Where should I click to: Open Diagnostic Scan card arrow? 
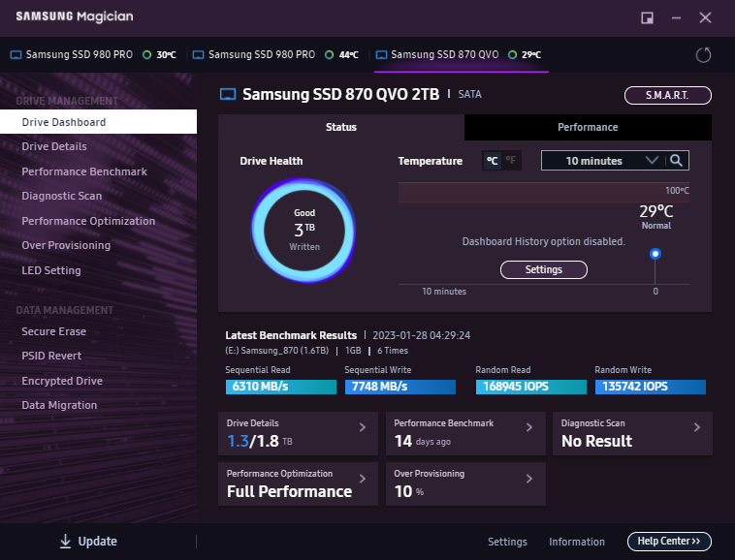click(697, 427)
